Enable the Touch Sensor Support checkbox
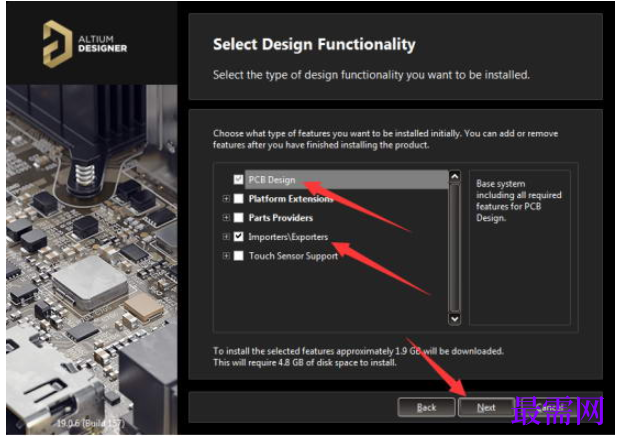 tap(238, 256)
